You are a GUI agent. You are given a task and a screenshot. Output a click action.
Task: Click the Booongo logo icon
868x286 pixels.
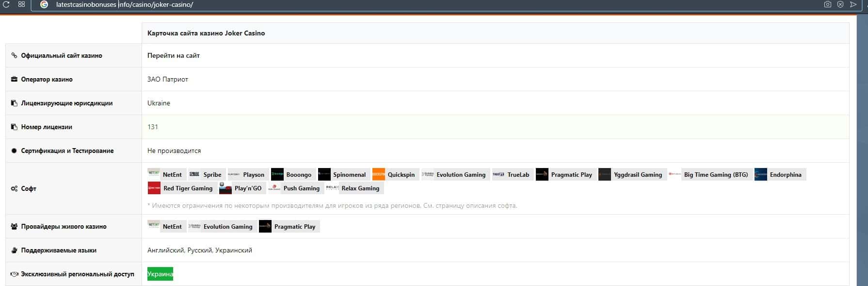click(277, 174)
